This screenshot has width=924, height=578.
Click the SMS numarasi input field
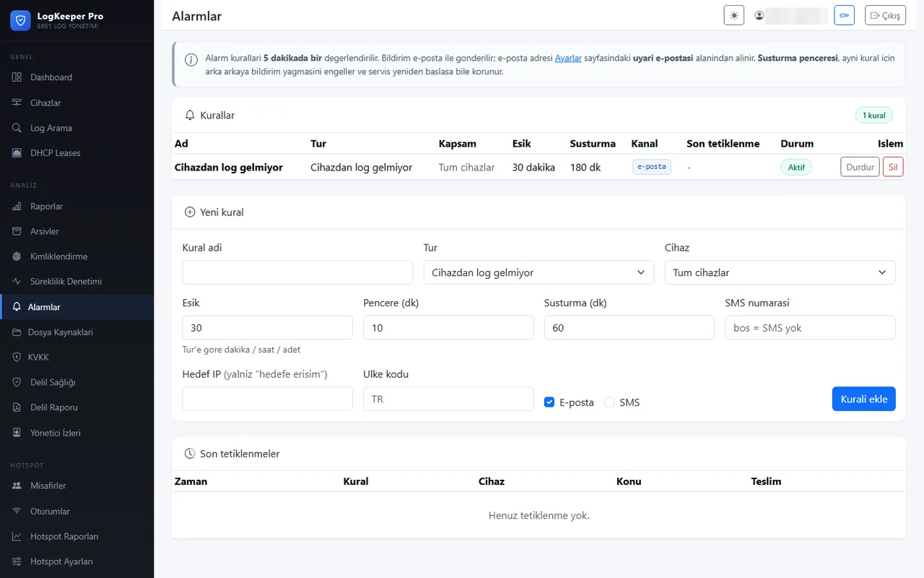click(x=810, y=327)
